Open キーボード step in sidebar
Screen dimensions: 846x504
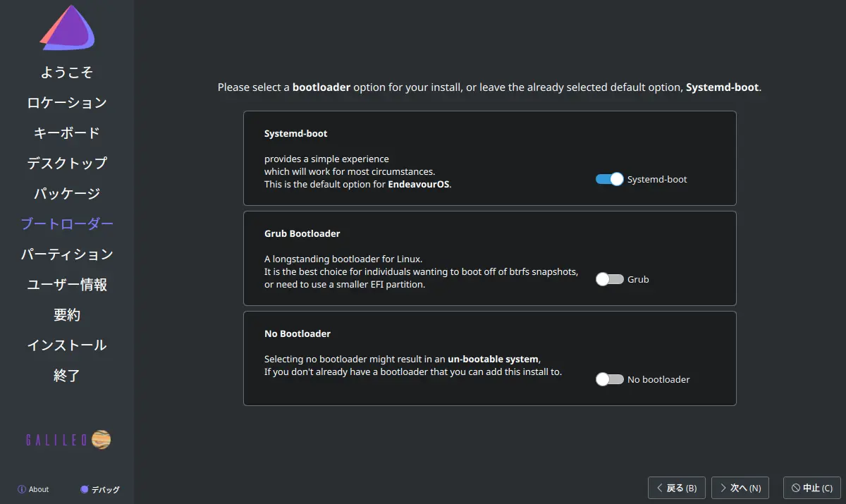tap(67, 133)
